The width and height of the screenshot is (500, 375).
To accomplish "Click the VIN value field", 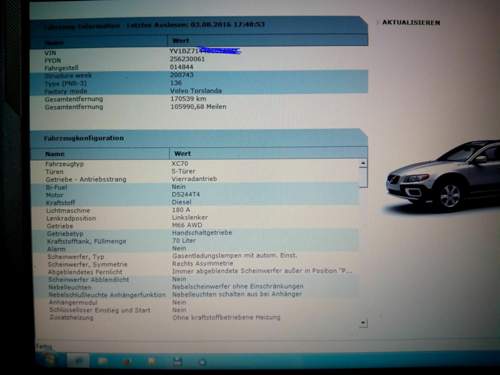I will (205, 51).
